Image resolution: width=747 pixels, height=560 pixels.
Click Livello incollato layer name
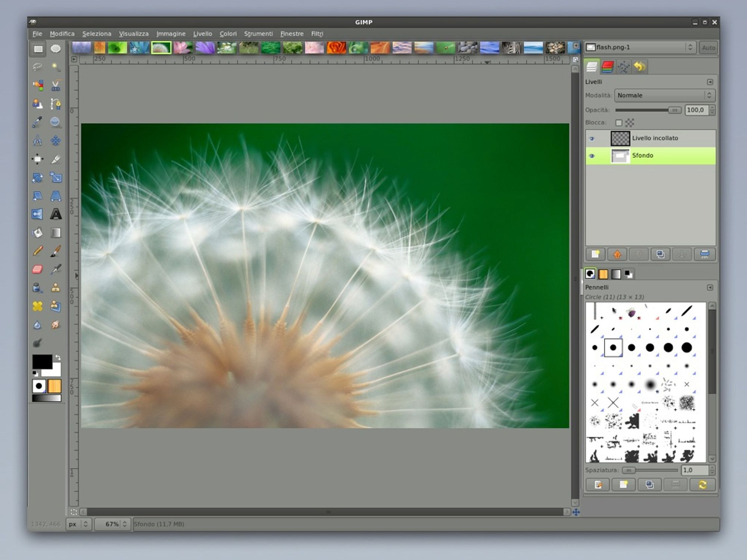click(655, 138)
